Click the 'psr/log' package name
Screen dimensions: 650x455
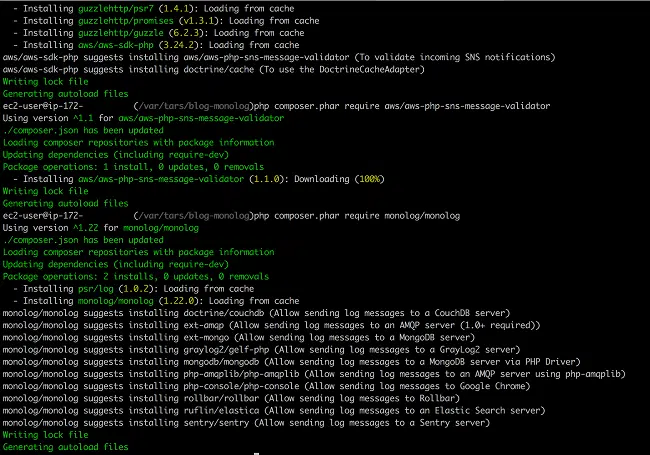tap(95, 289)
